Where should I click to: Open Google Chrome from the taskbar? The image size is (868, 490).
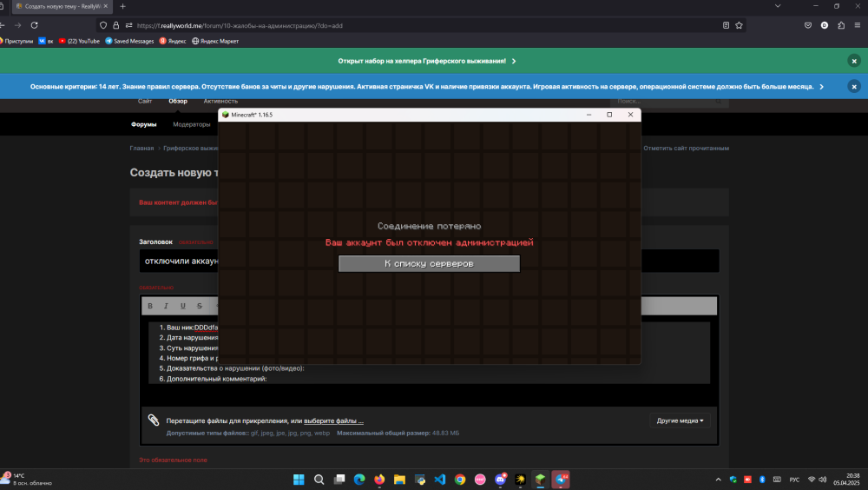click(x=460, y=480)
